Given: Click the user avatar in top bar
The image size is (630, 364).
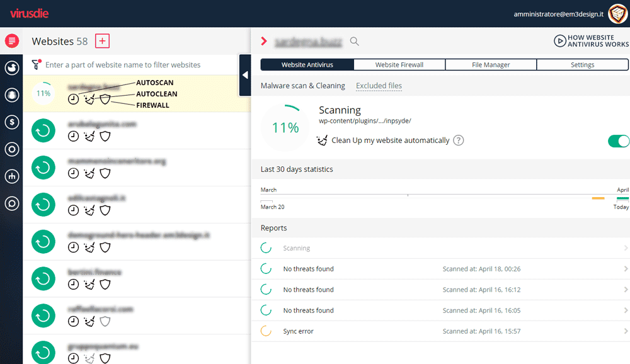Looking at the screenshot, I should coord(617,13).
